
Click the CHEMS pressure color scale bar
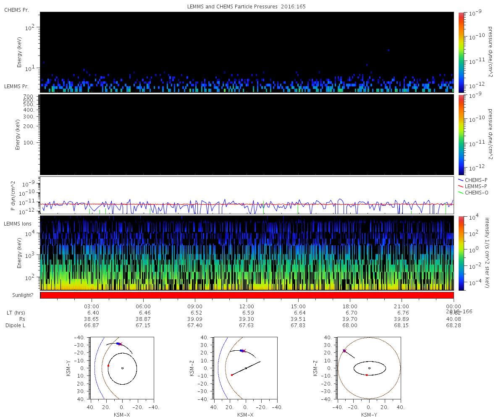[x=461, y=52]
